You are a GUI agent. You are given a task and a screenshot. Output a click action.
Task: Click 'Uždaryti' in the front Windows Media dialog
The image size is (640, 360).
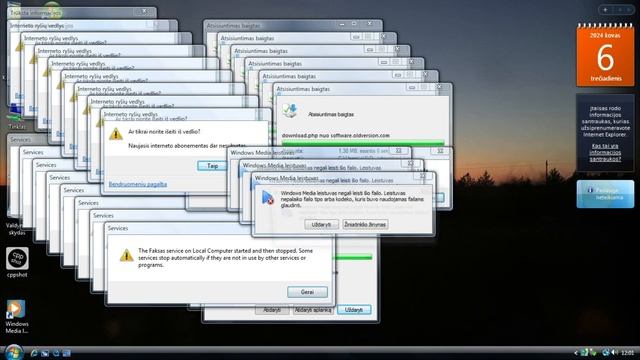click(x=322, y=224)
